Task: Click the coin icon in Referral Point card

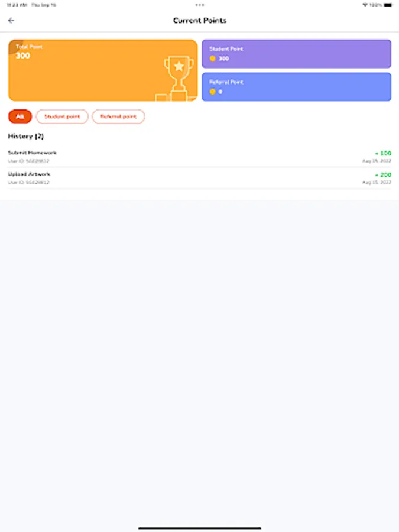Action: coord(212,92)
